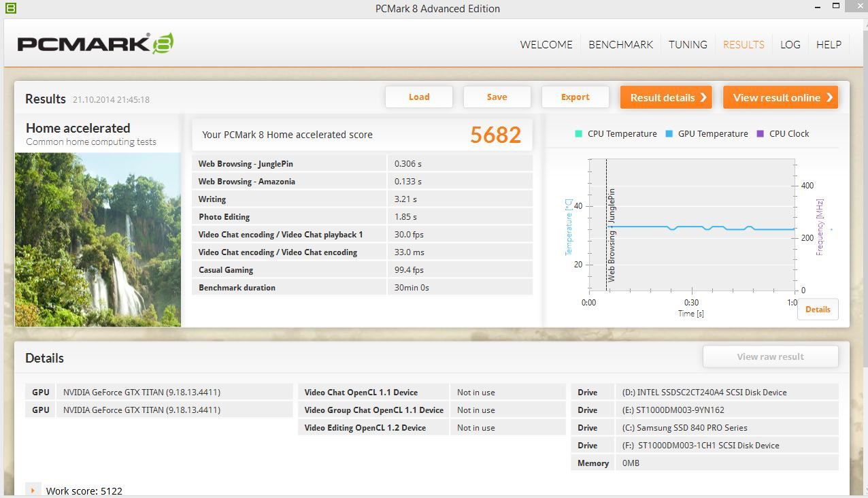The width and height of the screenshot is (868, 498).
Task: Switch to the TUNING tab
Action: point(688,44)
